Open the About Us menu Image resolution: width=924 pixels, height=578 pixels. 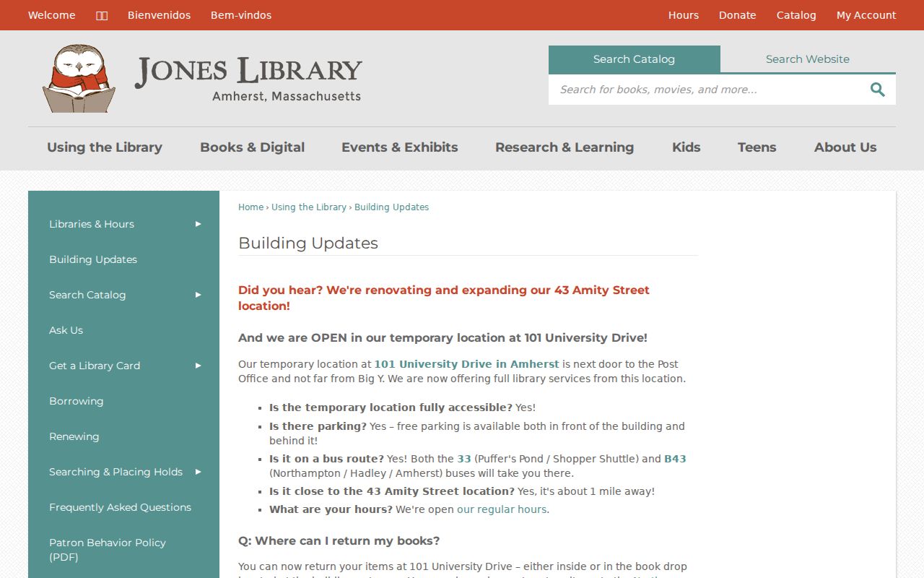click(845, 147)
